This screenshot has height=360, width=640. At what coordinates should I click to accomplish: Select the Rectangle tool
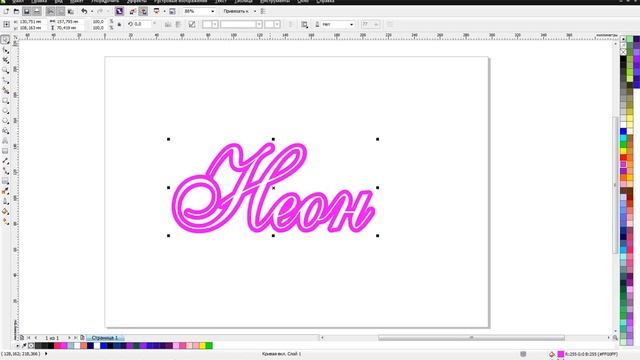5,101
